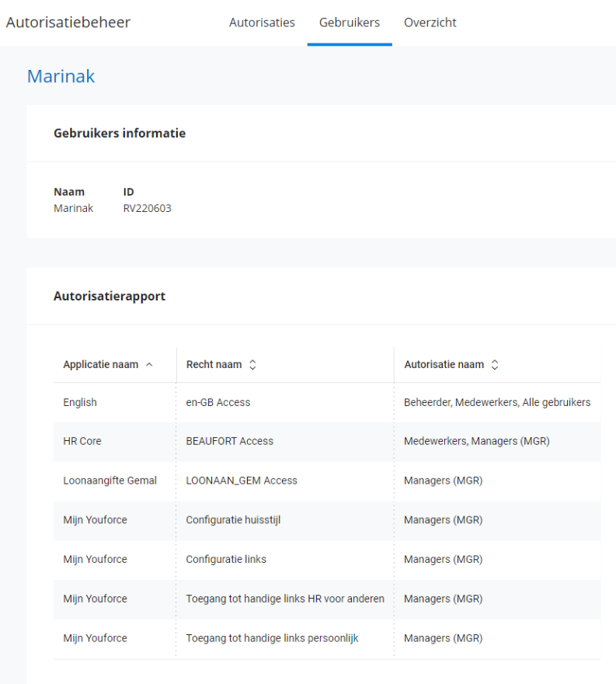Image resolution: width=616 pixels, height=684 pixels.
Task: Click user ID RV220603
Action: [147, 208]
